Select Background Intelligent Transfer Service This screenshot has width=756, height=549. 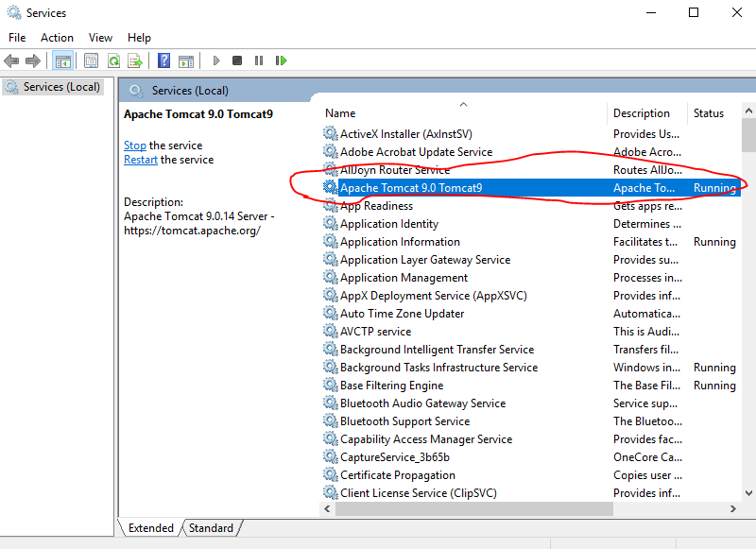coord(530,349)
